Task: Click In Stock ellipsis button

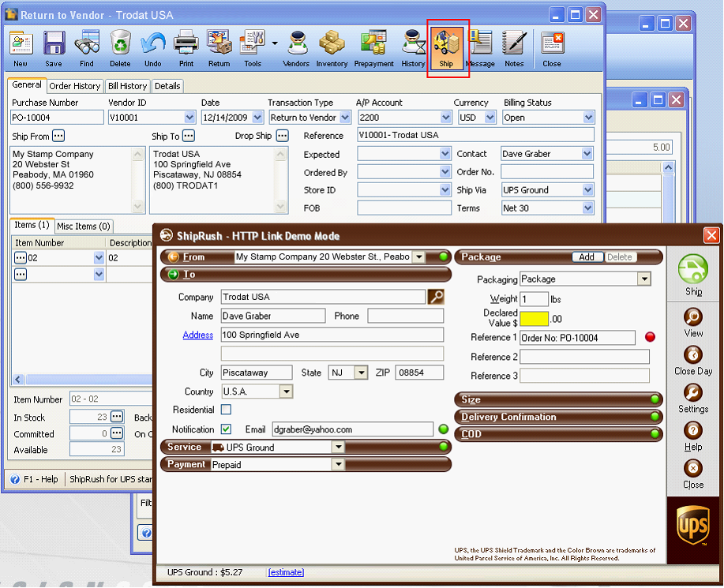Action: [118, 417]
